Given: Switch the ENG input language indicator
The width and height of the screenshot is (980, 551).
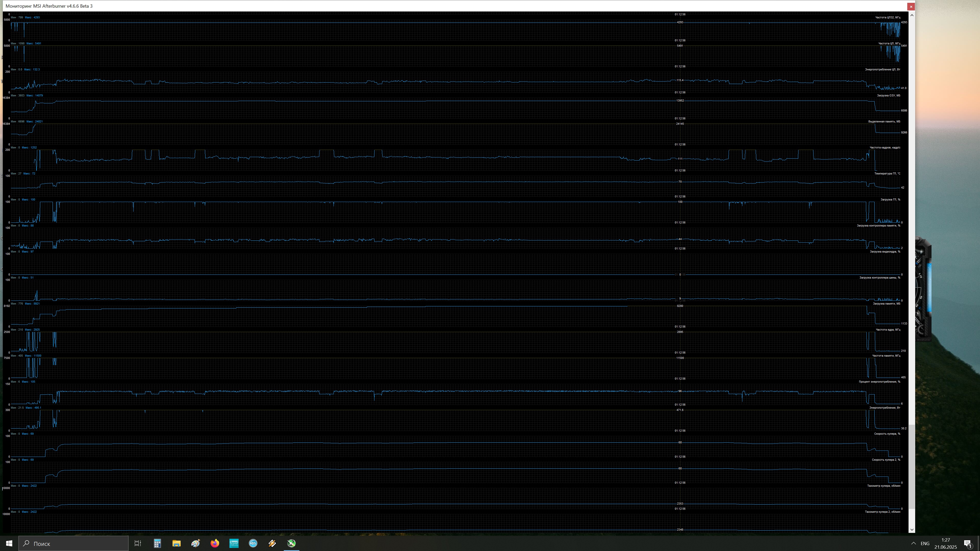Looking at the screenshot, I should pyautogui.click(x=925, y=543).
